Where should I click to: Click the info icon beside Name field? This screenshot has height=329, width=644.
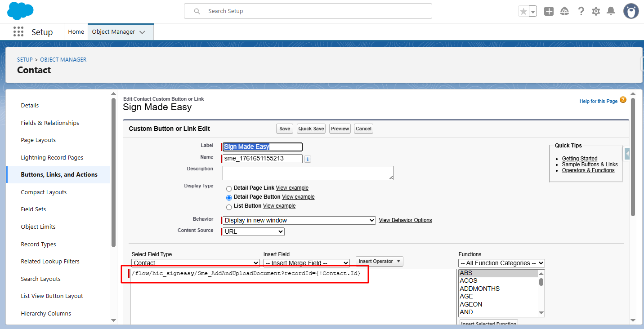[308, 159]
